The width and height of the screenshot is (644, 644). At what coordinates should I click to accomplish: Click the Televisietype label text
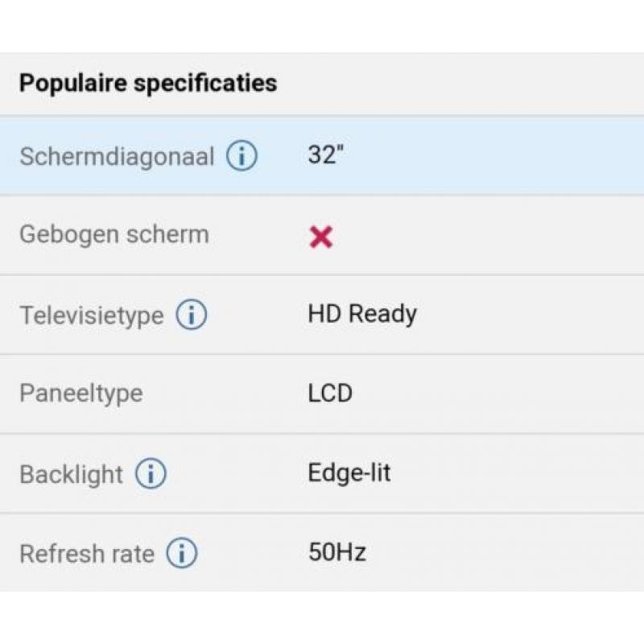click(x=92, y=316)
